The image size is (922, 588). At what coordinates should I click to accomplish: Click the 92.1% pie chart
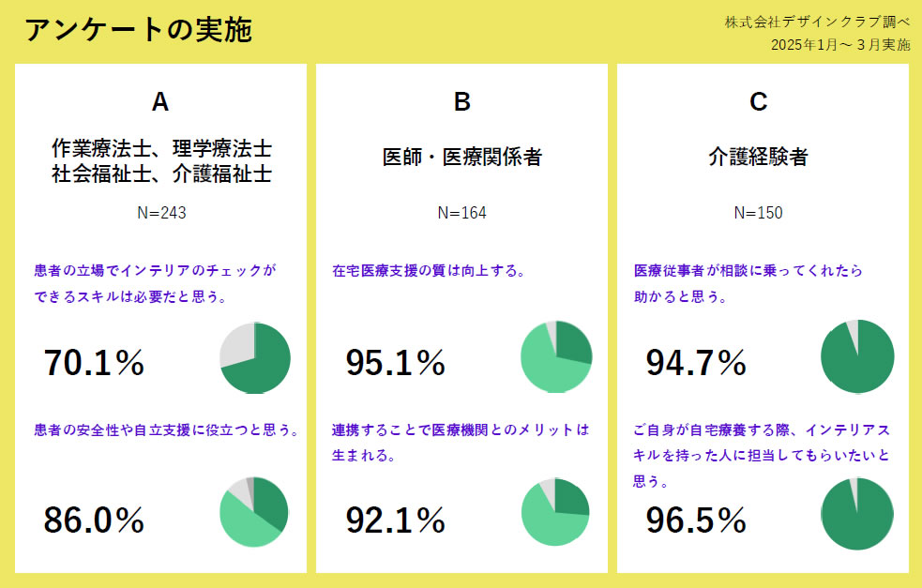click(555, 511)
